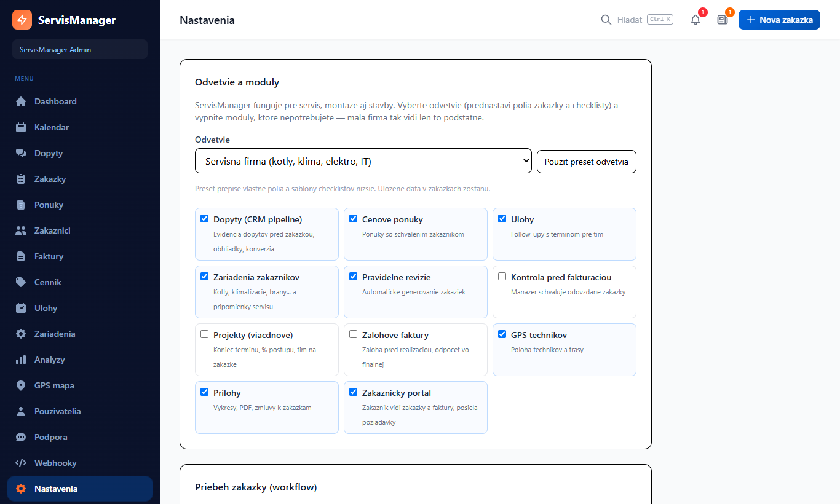Click the ServisManager lightning logo icon
Viewport: 840px width, 504px height.
click(x=22, y=20)
